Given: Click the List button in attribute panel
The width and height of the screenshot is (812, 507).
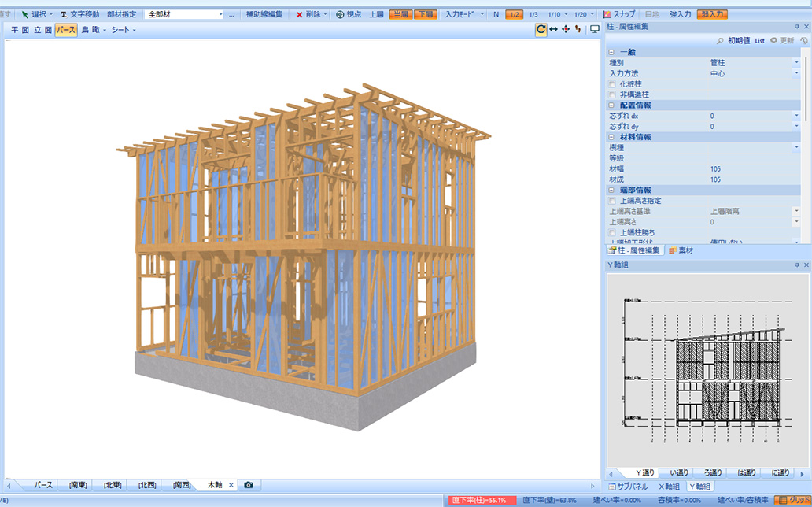Looking at the screenshot, I should (759, 40).
